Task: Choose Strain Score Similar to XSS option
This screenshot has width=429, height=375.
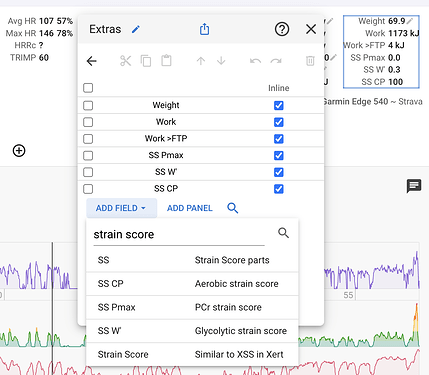Action: pos(192,354)
